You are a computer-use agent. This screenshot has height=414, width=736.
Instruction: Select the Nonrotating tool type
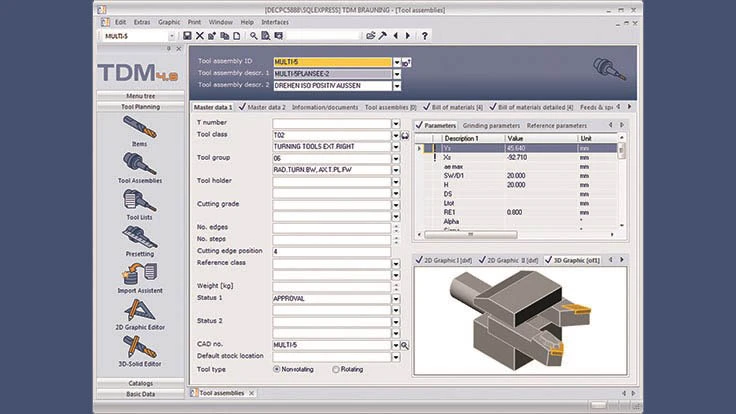pos(277,369)
